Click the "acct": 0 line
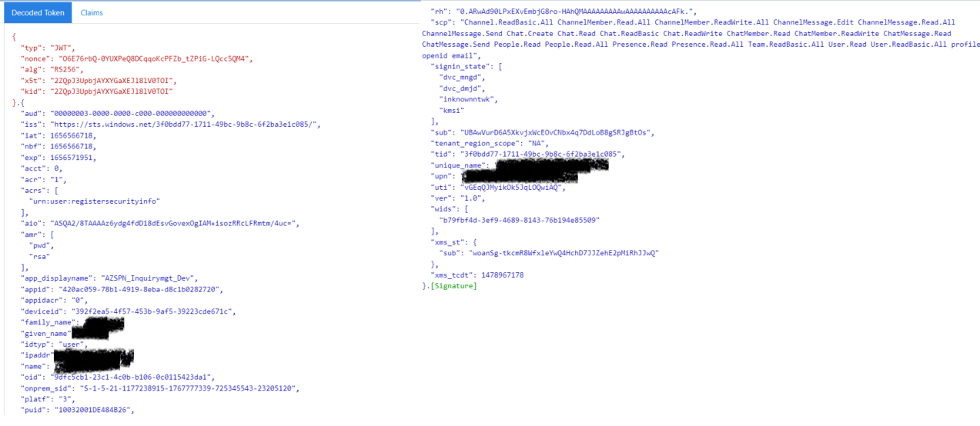 tap(42, 168)
